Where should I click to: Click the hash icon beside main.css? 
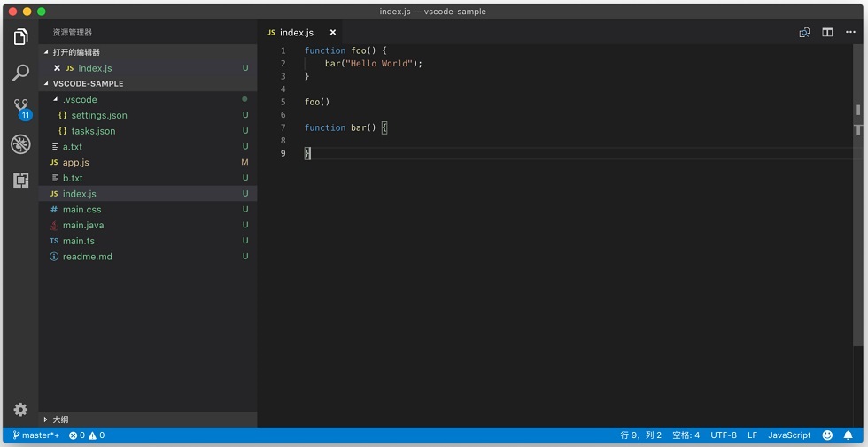point(54,210)
